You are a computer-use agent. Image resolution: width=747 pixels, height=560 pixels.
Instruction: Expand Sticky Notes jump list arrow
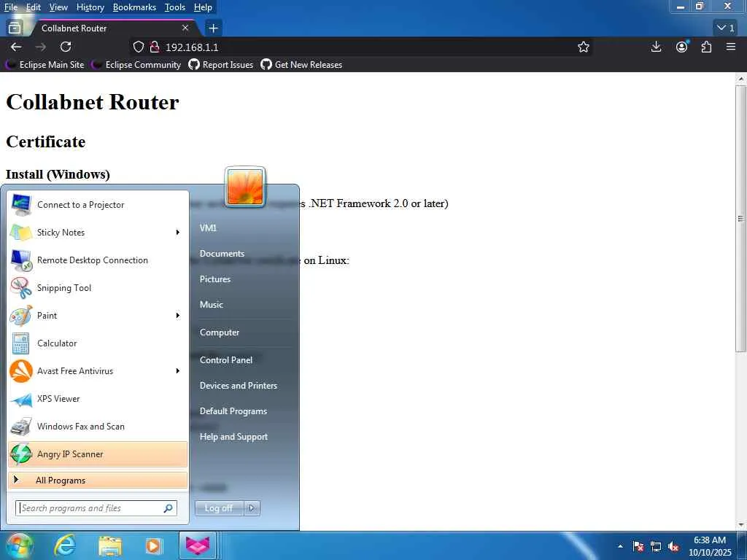178,233
